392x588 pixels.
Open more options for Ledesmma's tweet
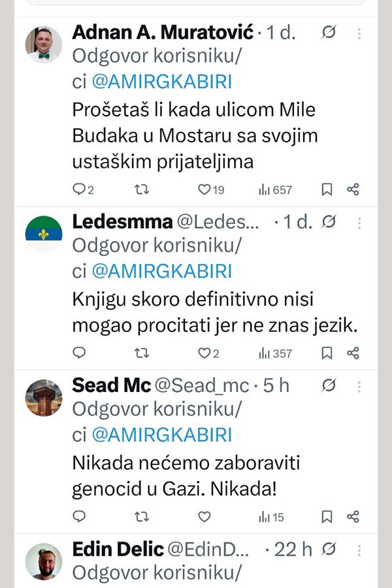click(359, 223)
